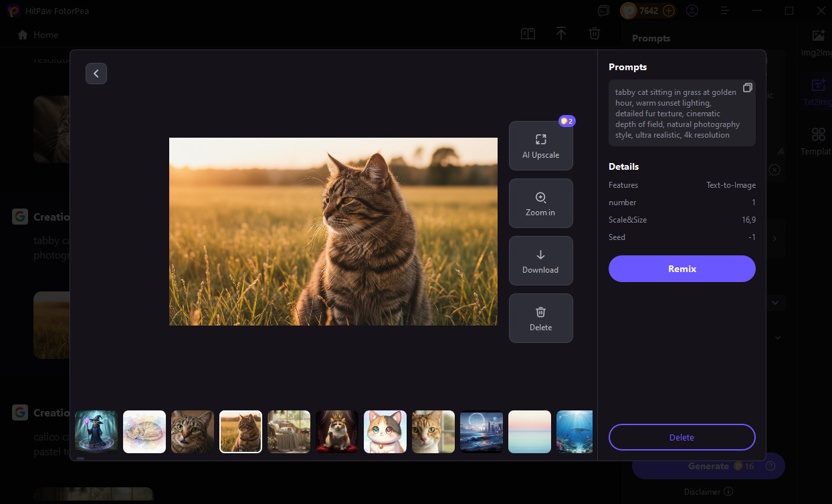Select the Zoom in tool

[540, 198]
